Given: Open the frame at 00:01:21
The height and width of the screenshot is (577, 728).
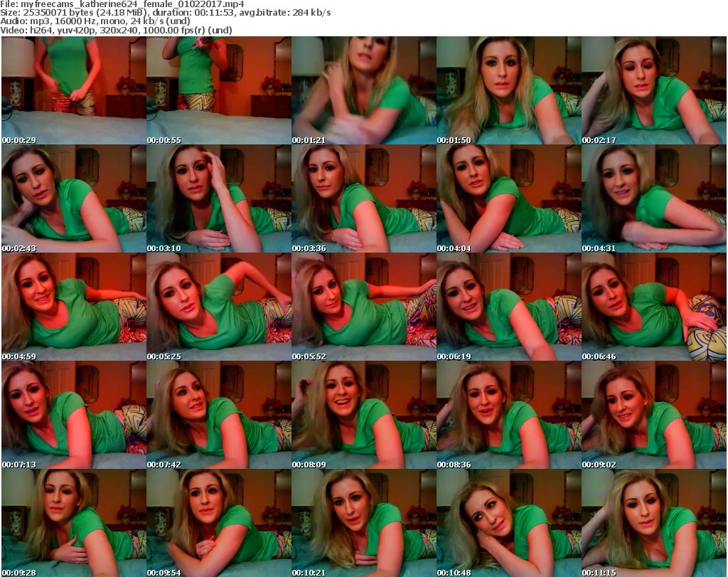Looking at the screenshot, I should click(x=364, y=90).
